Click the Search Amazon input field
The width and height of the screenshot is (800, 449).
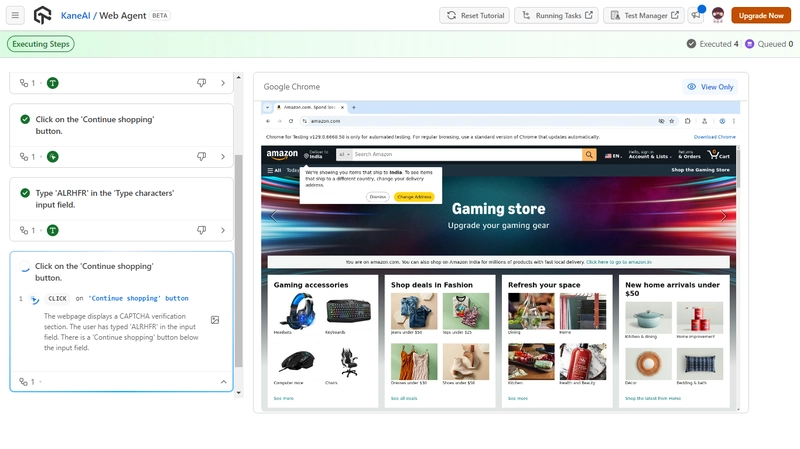467,154
